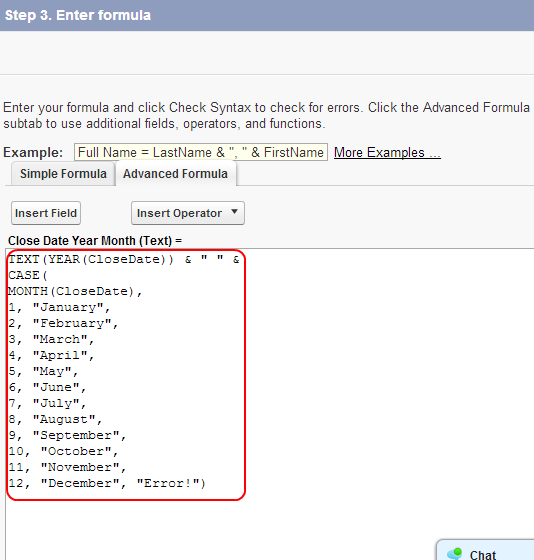
Task: Click the Step 3 Enter formula header
Action: (x=78, y=15)
